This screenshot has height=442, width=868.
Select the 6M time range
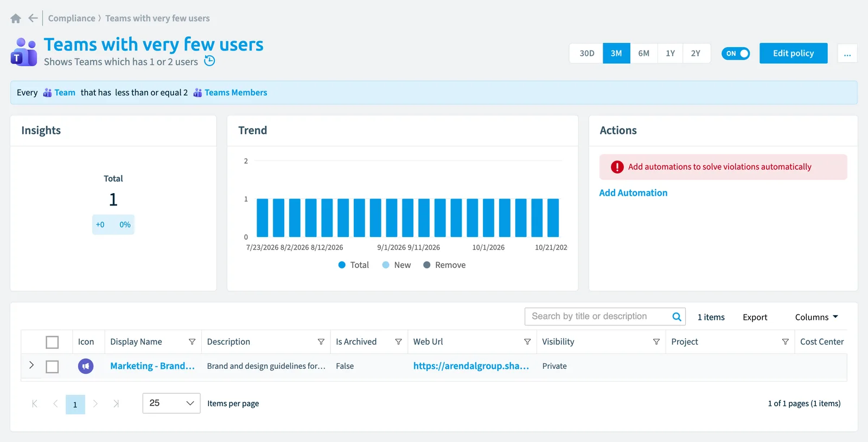(644, 53)
